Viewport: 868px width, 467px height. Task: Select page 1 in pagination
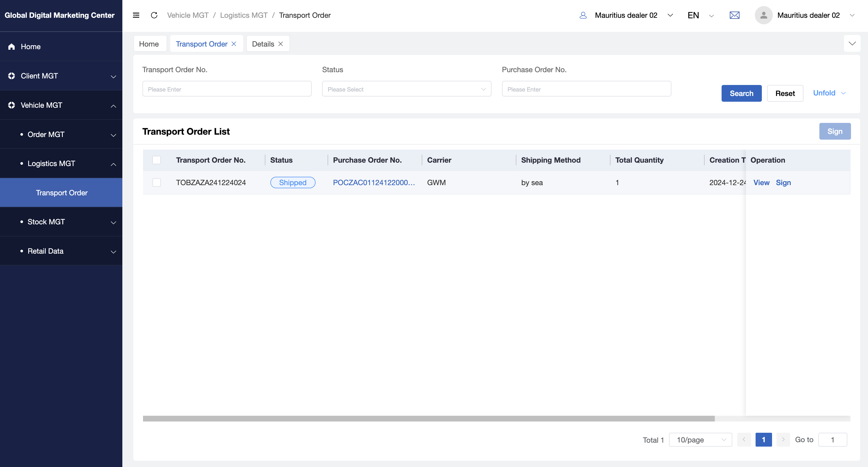(763, 439)
